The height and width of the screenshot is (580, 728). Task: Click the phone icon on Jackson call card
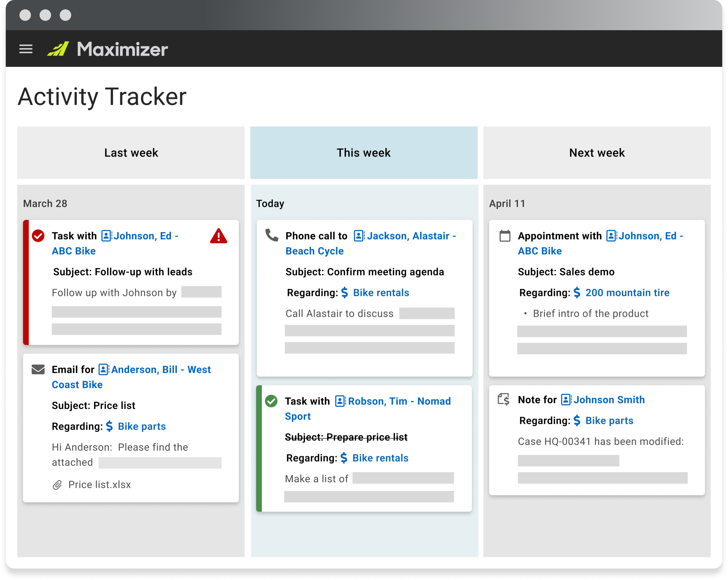coord(272,235)
